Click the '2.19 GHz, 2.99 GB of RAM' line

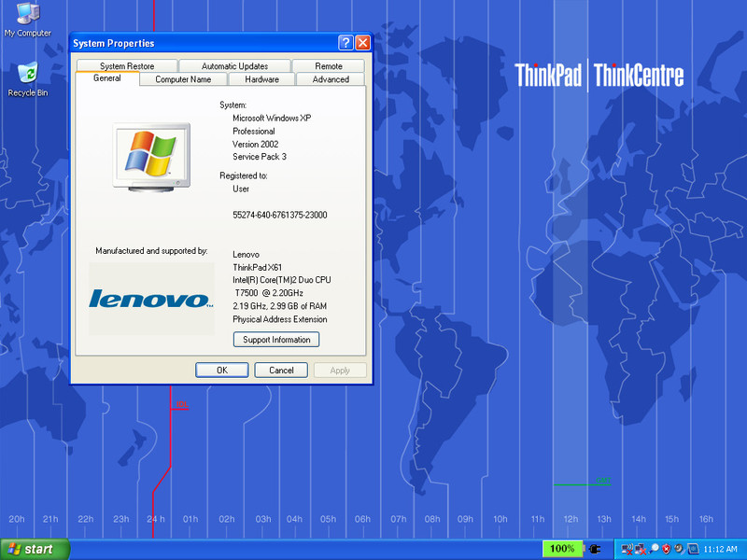[279, 306]
